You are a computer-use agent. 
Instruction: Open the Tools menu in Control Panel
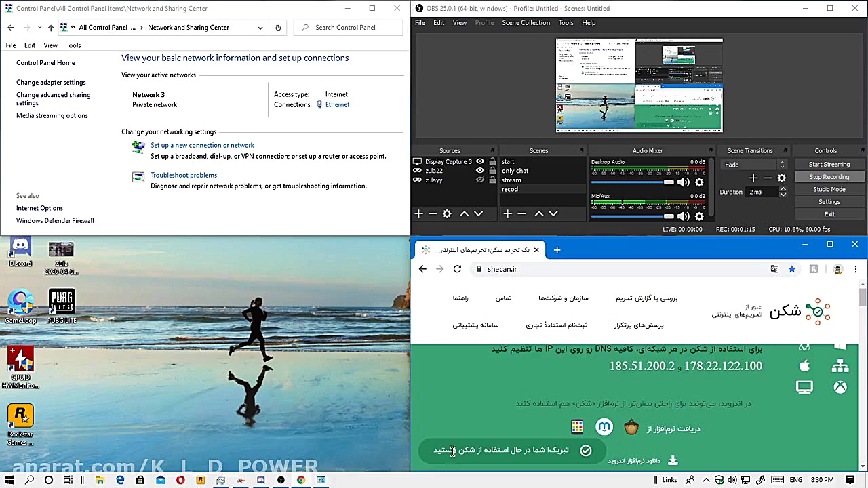[x=73, y=45]
